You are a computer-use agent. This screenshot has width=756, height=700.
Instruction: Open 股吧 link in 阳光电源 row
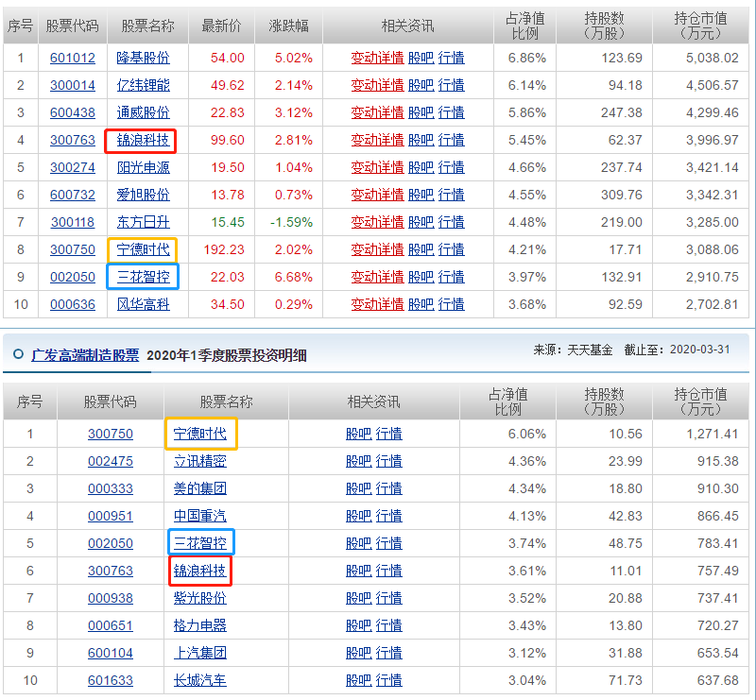[421, 168]
